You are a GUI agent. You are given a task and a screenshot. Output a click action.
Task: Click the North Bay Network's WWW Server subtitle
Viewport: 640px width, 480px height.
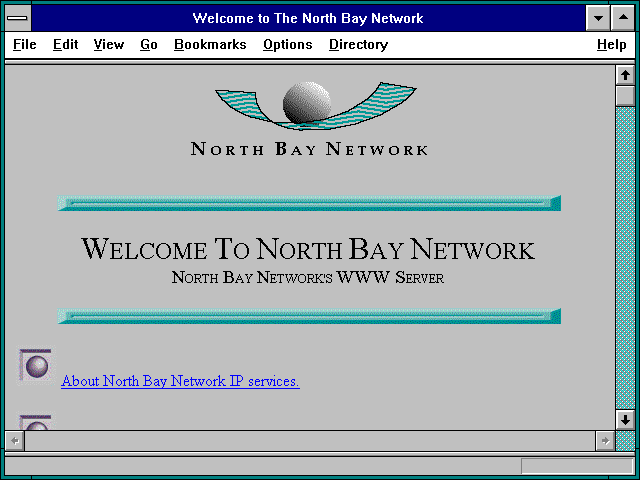(308, 278)
